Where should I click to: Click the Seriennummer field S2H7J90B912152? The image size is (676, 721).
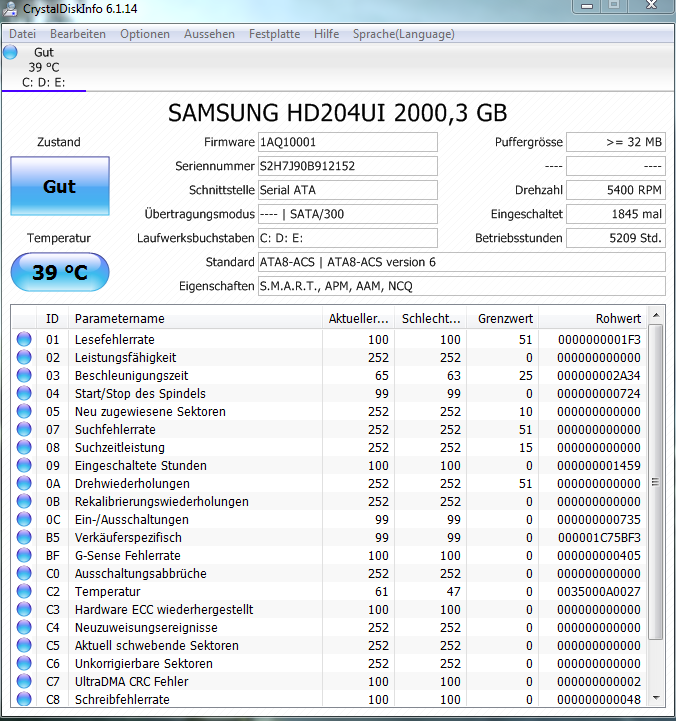(348, 166)
